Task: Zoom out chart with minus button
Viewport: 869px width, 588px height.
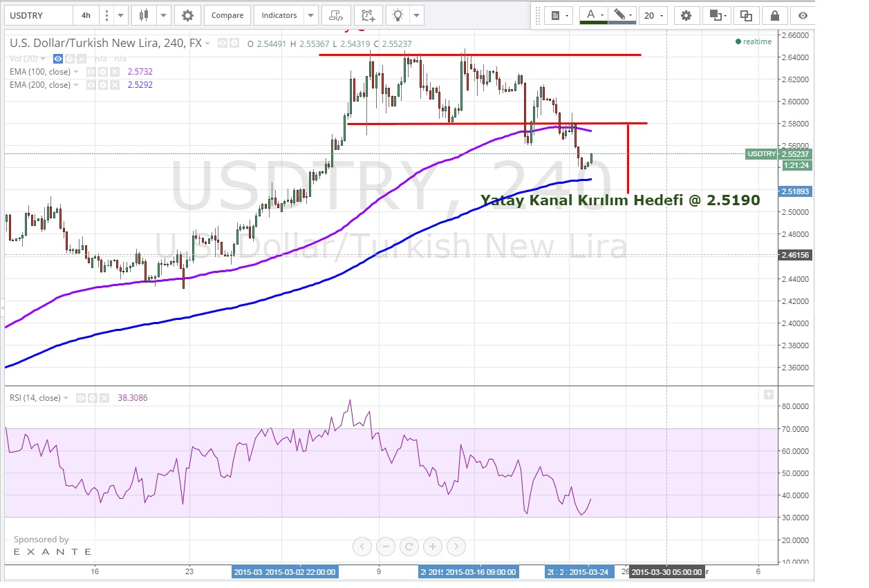Action: point(386,547)
